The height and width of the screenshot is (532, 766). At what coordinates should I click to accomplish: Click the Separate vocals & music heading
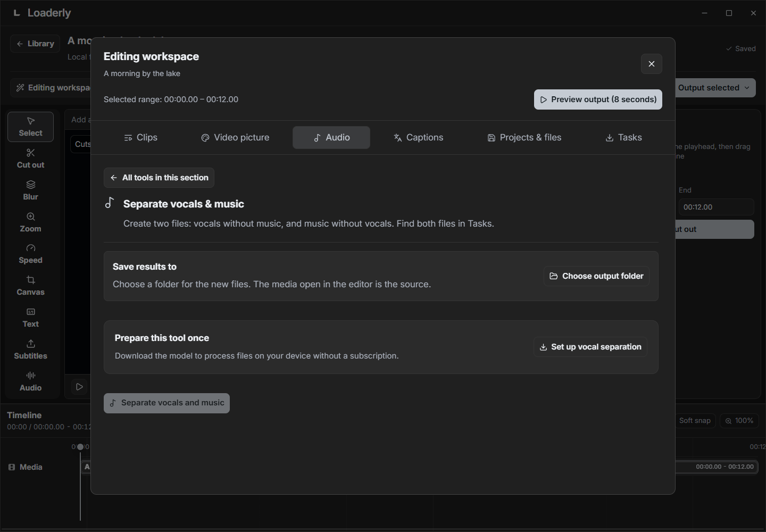click(x=184, y=204)
